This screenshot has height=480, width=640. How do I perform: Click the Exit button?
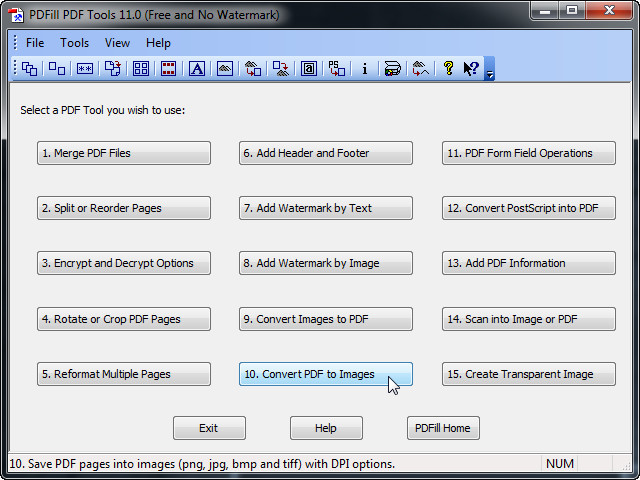[x=209, y=428]
